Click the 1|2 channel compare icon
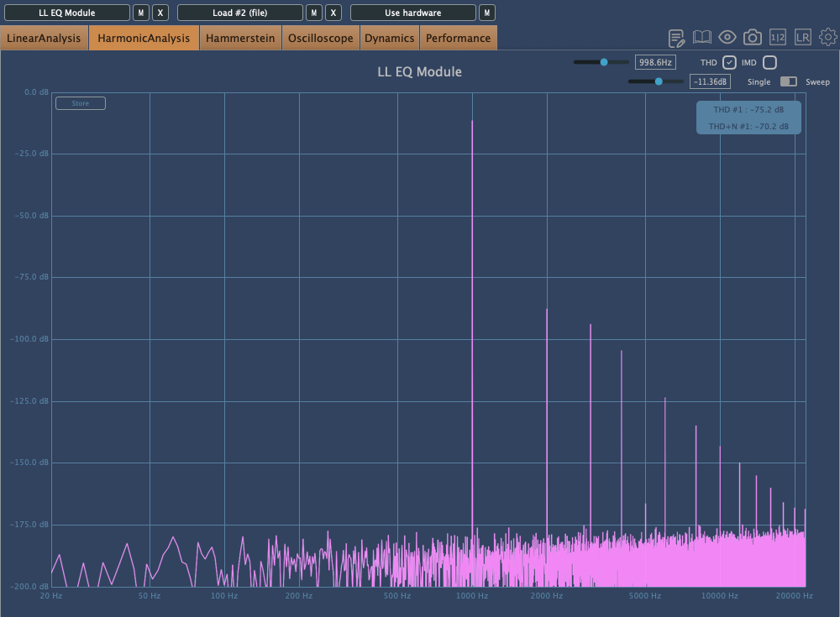Viewport: 840px width, 617px height. [x=778, y=38]
